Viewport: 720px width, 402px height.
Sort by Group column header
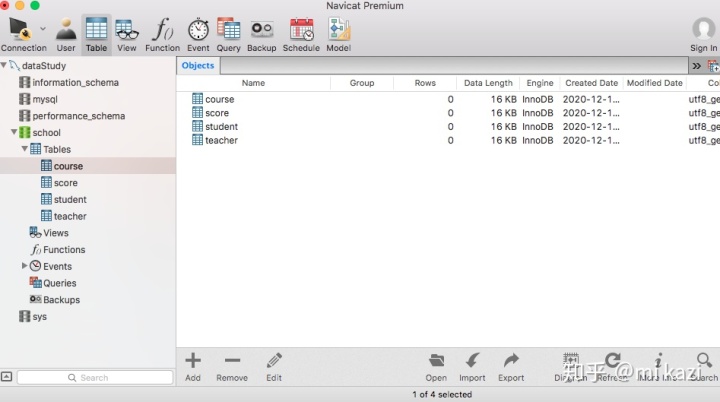362,83
